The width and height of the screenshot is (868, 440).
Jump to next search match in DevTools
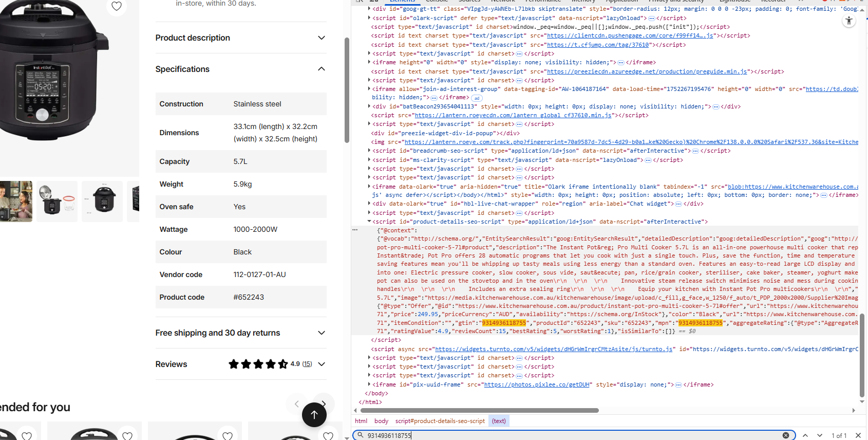click(820, 435)
